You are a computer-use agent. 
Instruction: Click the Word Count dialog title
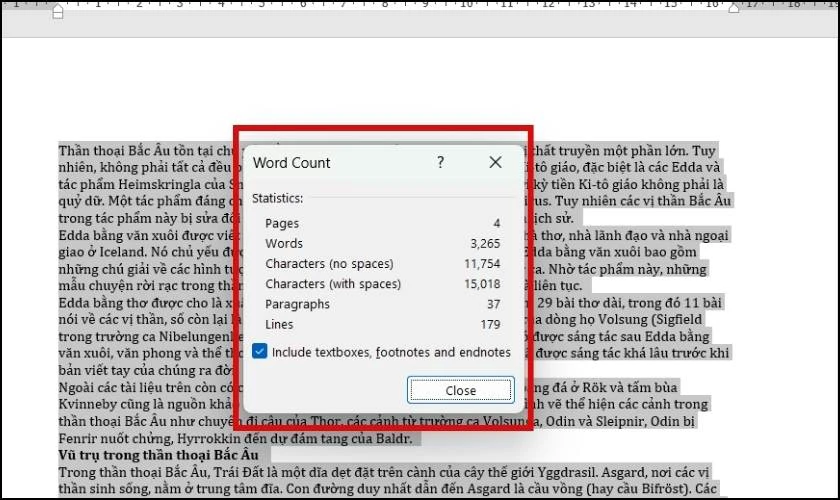[291, 162]
